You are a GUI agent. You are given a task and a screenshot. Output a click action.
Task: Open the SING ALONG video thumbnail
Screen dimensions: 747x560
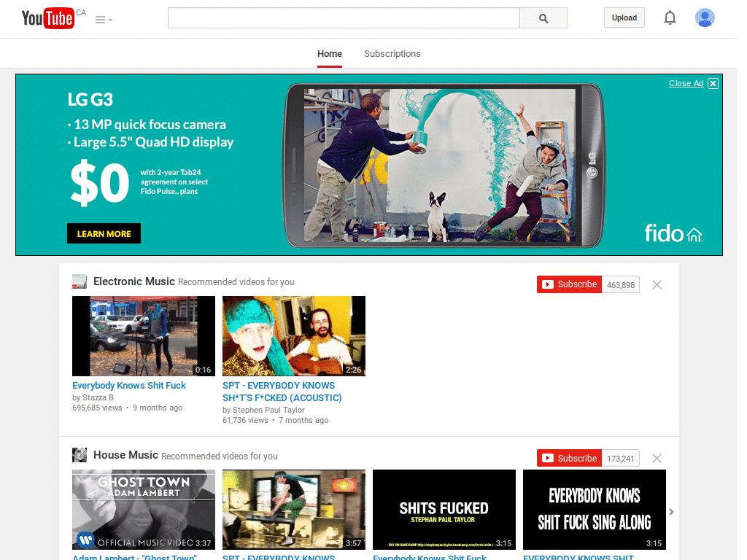594,510
